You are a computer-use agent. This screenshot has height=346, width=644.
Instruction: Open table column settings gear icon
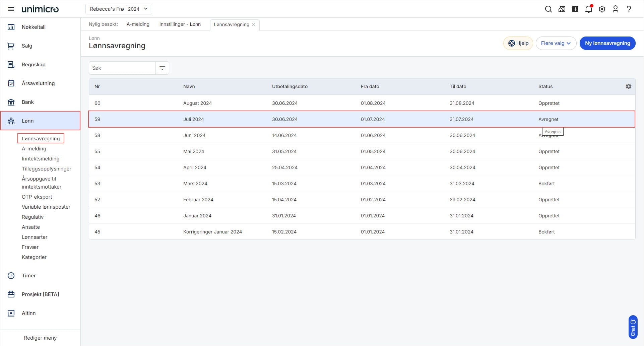(x=628, y=86)
